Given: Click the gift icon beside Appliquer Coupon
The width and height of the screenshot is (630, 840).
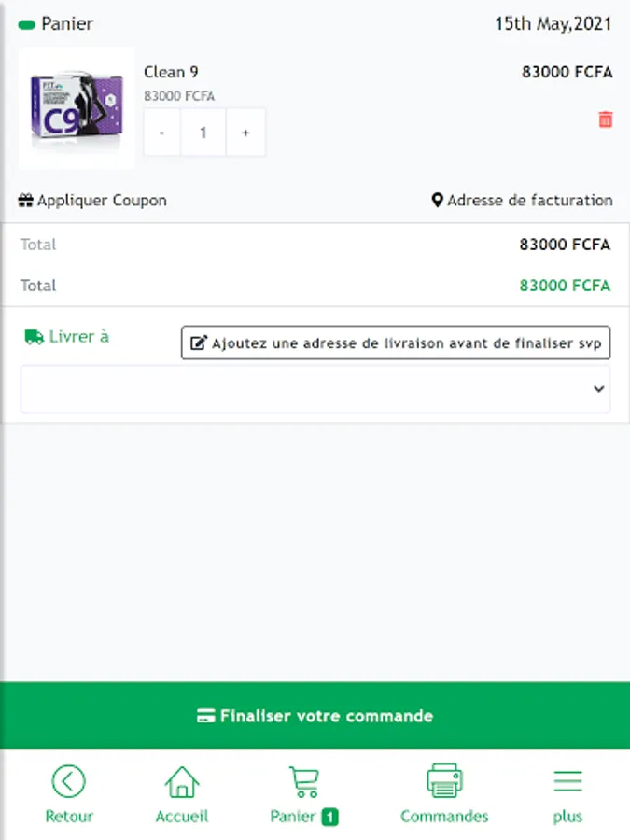Looking at the screenshot, I should [x=26, y=201].
